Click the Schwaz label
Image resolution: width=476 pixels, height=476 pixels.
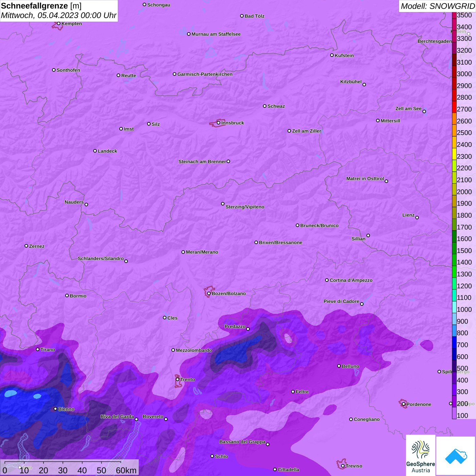point(276,106)
